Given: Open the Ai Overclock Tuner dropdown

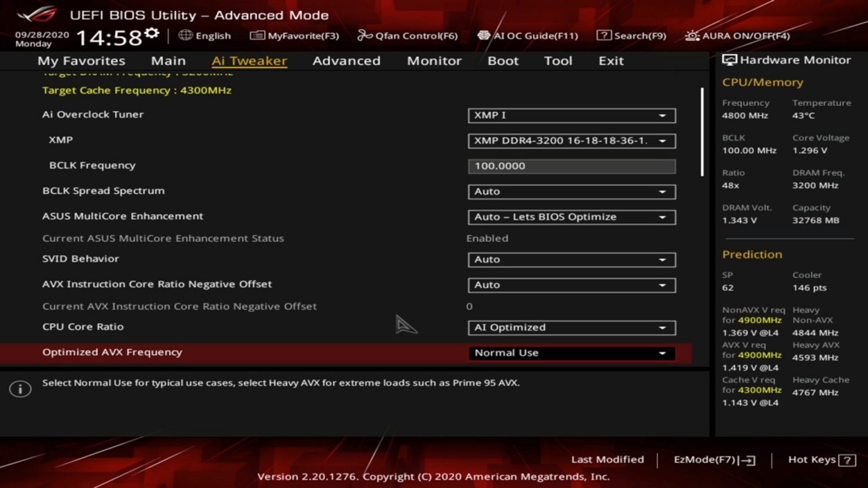Looking at the screenshot, I should [x=571, y=115].
